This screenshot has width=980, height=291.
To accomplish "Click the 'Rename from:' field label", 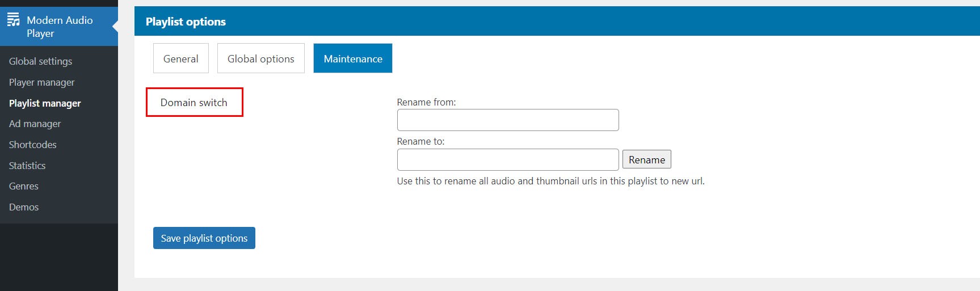I will click(426, 102).
